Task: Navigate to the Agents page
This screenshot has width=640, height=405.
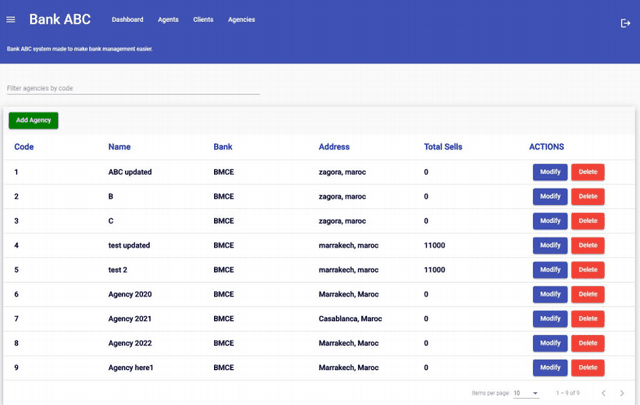Action: pyautogui.click(x=168, y=20)
